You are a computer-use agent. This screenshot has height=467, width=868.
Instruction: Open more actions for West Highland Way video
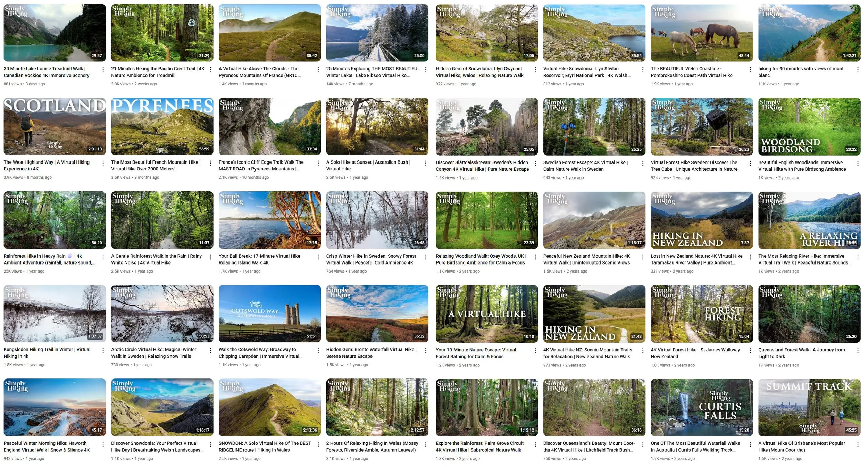[x=103, y=163]
